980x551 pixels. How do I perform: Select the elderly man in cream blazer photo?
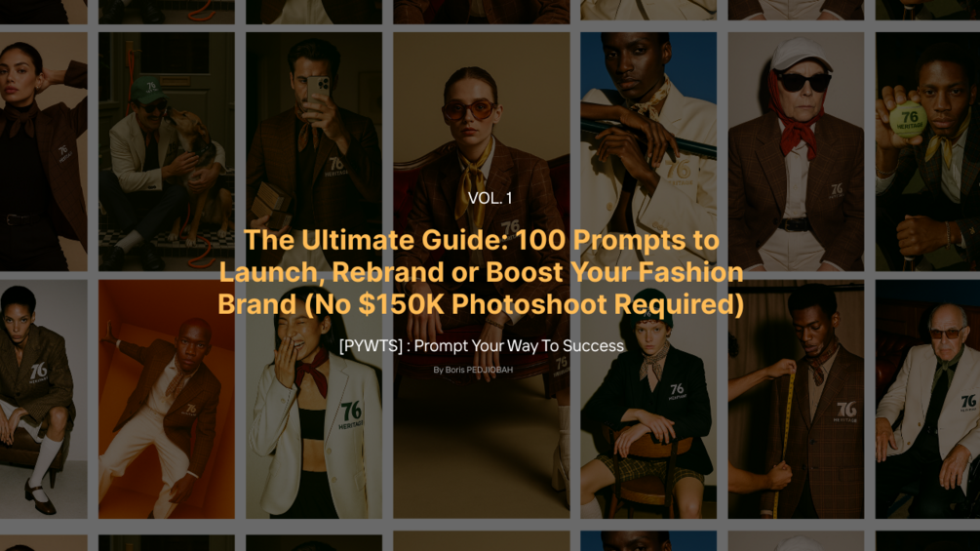[927, 399]
